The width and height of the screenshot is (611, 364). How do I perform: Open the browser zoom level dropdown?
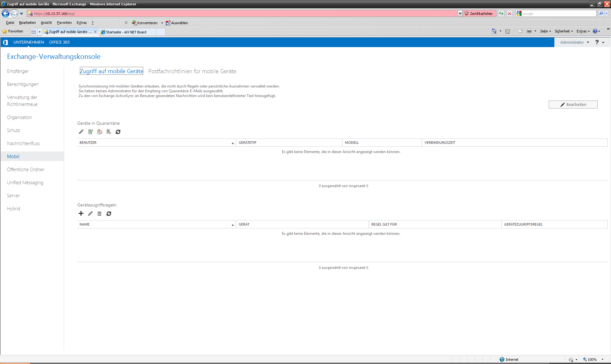point(602,360)
